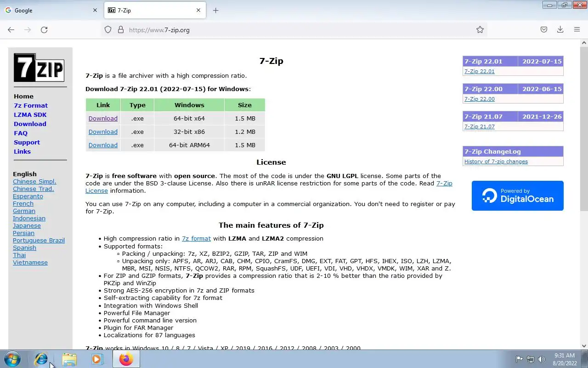Screen dimensions: 588x368
Task: Open the 7-Zip 22.00 news link
Action: point(480,99)
